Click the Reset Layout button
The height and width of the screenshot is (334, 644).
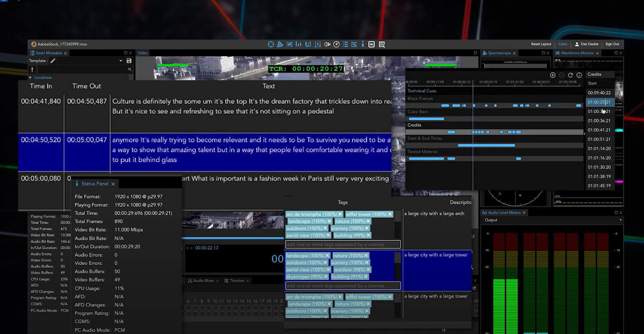click(541, 44)
